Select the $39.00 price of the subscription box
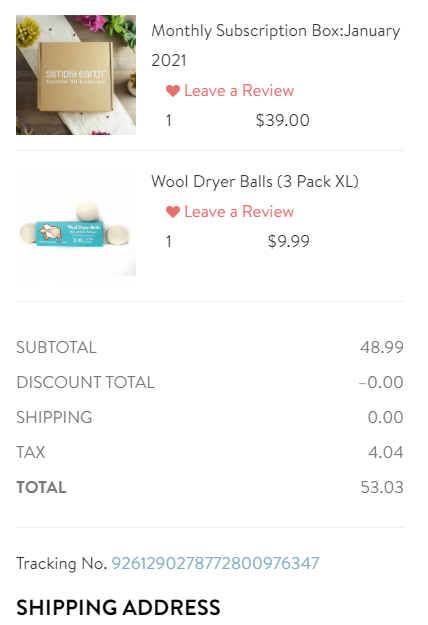Viewport: 428px width, 625px height. tap(283, 120)
